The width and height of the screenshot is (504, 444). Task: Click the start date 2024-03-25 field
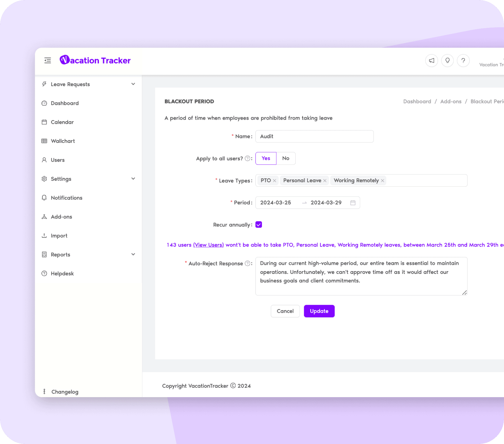(x=275, y=203)
